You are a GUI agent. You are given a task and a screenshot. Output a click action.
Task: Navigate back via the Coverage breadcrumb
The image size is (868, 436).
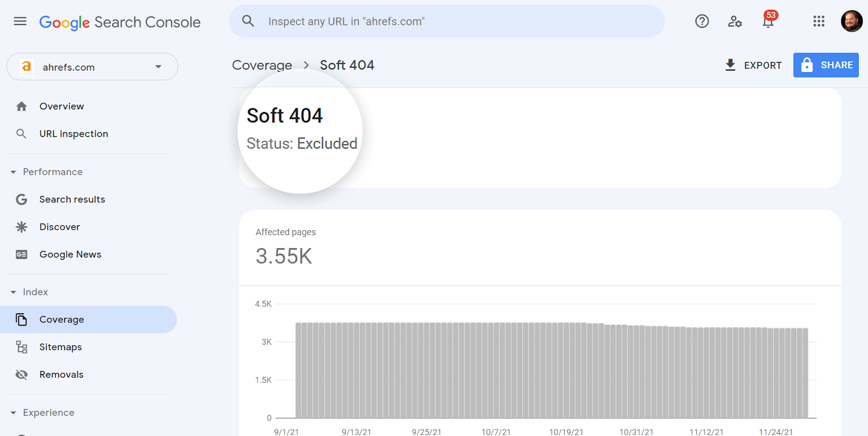point(262,65)
